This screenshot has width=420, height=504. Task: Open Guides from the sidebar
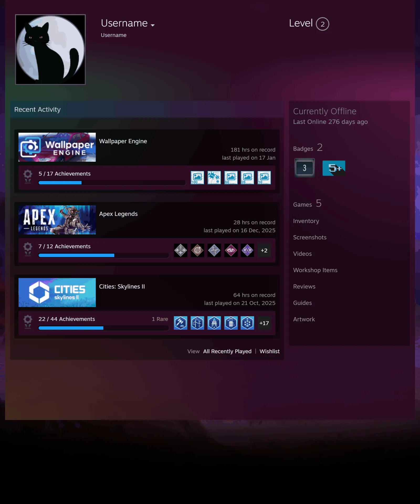point(302,303)
